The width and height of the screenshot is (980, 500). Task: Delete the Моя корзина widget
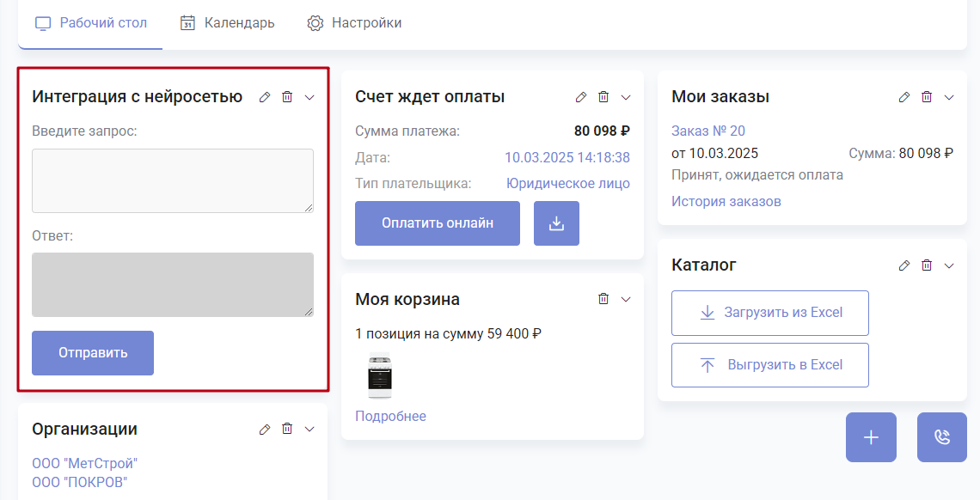[x=603, y=299]
